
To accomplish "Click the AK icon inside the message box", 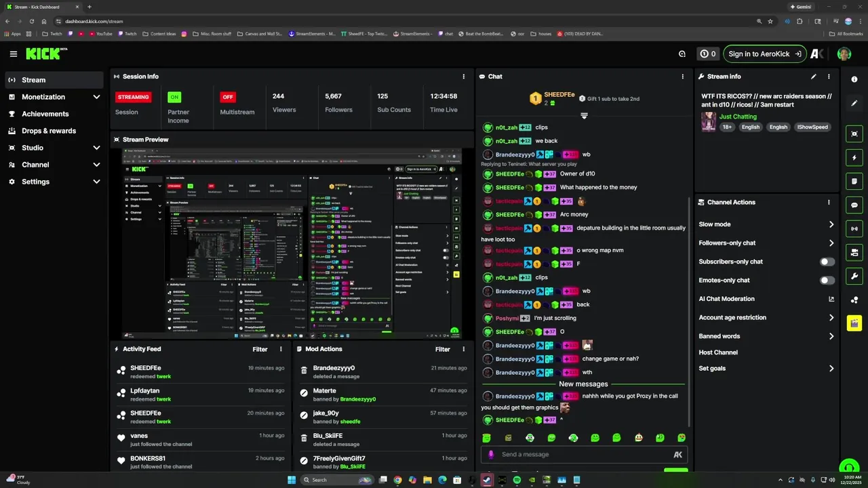I will [677, 455].
